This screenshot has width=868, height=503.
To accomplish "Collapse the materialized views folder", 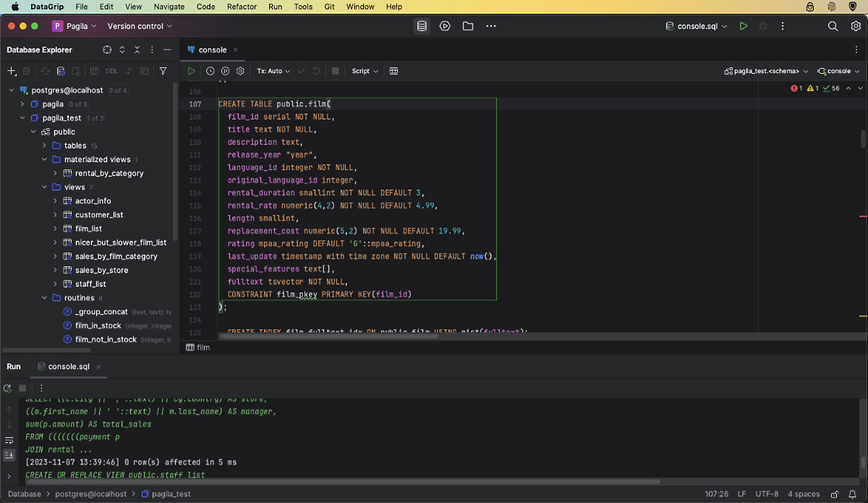I will coord(44,159).
